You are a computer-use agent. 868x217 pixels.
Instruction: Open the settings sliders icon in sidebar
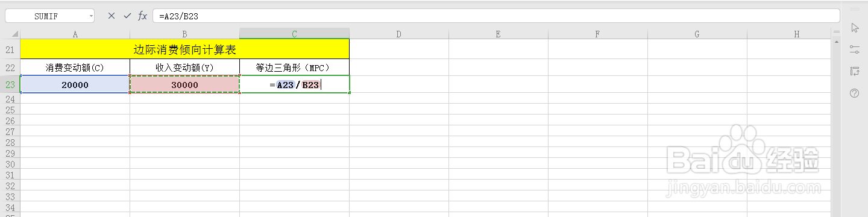coord(854,49)
